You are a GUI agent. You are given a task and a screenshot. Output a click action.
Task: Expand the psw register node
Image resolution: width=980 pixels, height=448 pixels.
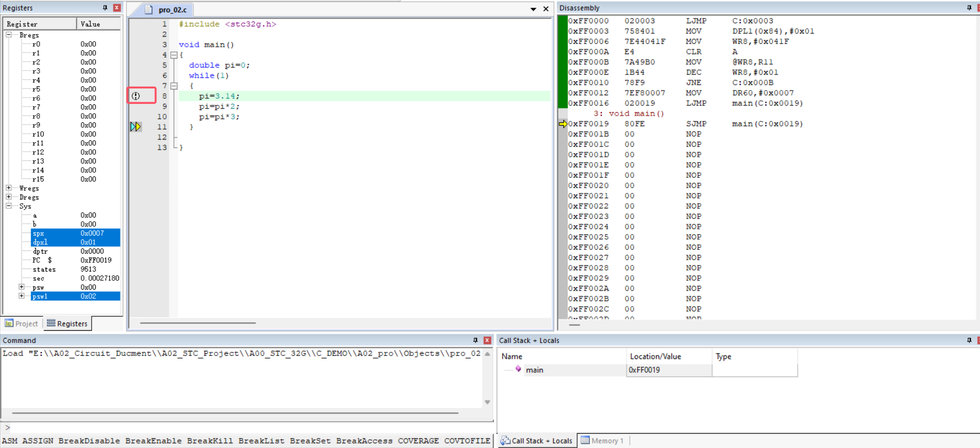tap(22, 287)
